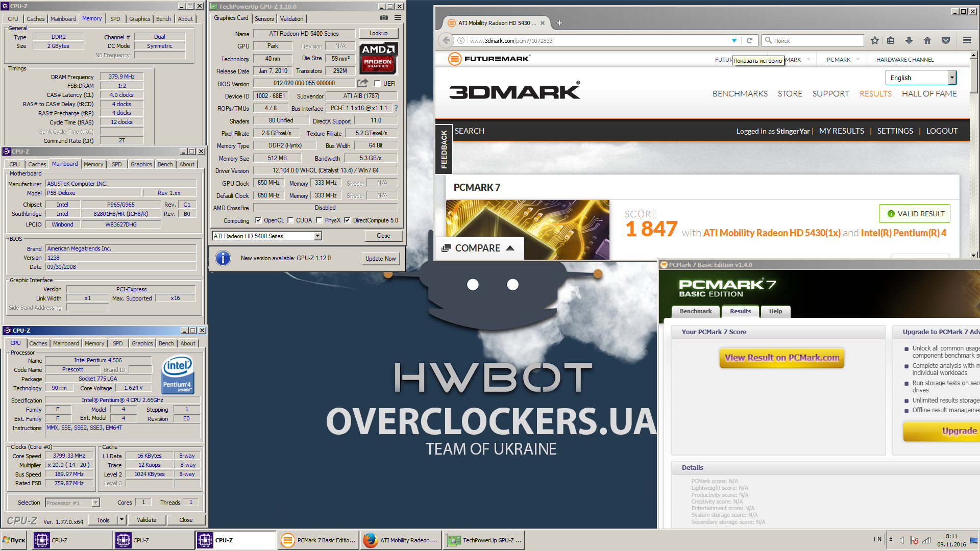Bookmark this page with the star icon

[x=875, y=40]
